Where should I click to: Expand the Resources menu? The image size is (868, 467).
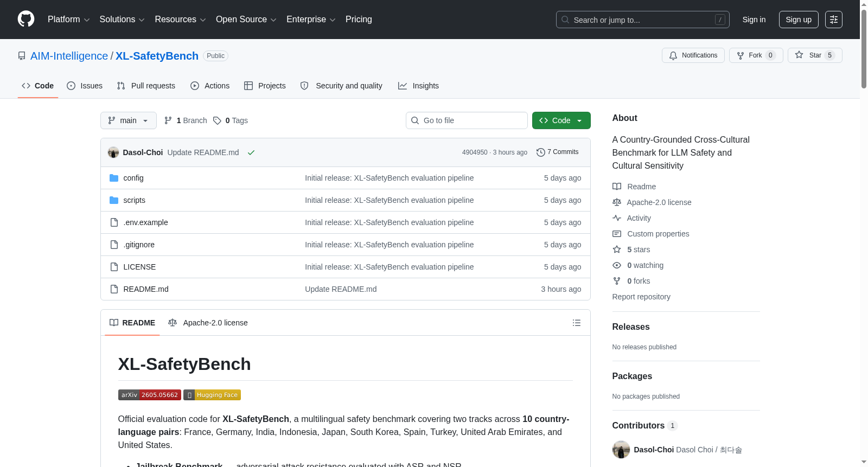click(180, 20)
